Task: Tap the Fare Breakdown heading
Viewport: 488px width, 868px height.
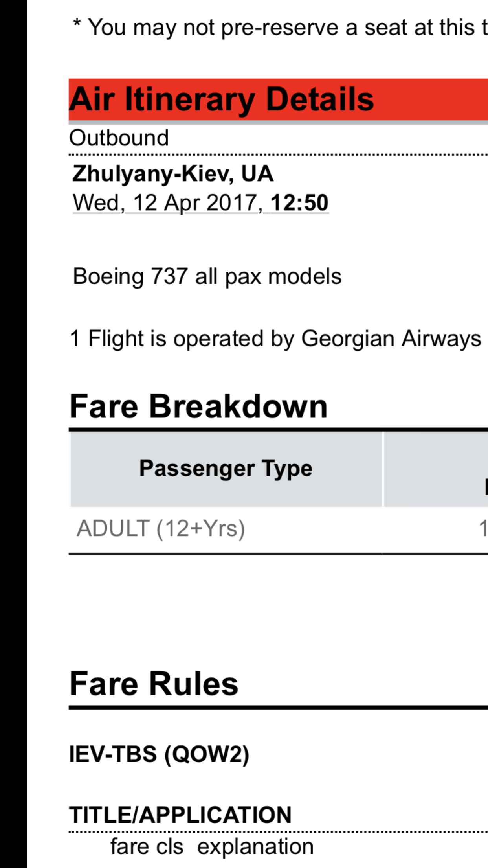Action: [198, 406]
